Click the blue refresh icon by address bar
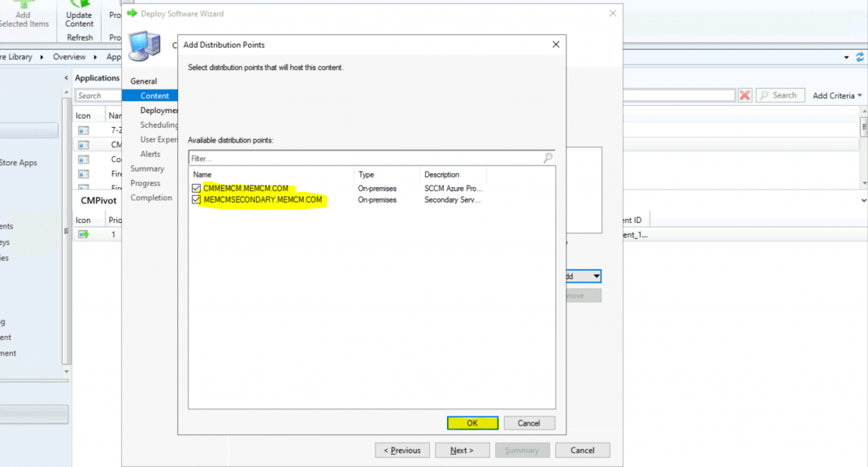Viewport: 868px width, 467px height. pos(860,57)
